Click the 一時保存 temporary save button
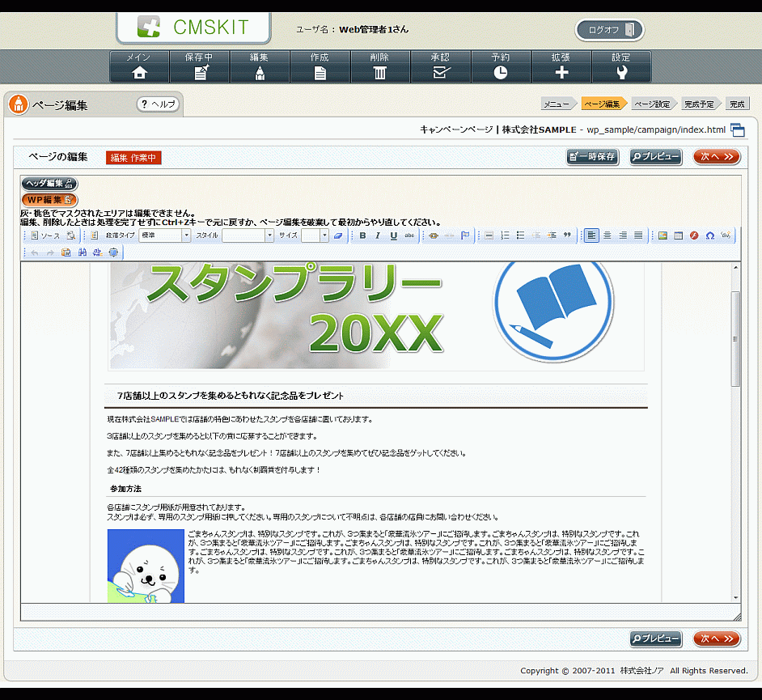Screen dimensions: 762x700 593,157
